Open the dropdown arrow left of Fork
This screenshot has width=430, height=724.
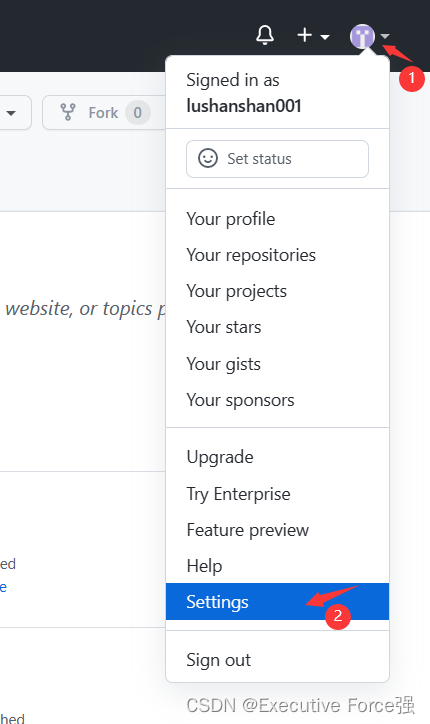(x=11, y=113)
